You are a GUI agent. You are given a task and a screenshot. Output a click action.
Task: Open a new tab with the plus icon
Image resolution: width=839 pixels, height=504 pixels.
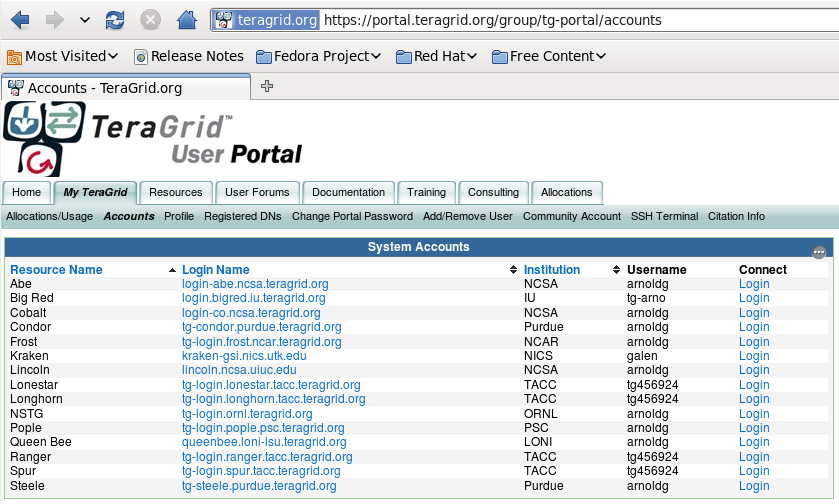[x=266, y=86]
